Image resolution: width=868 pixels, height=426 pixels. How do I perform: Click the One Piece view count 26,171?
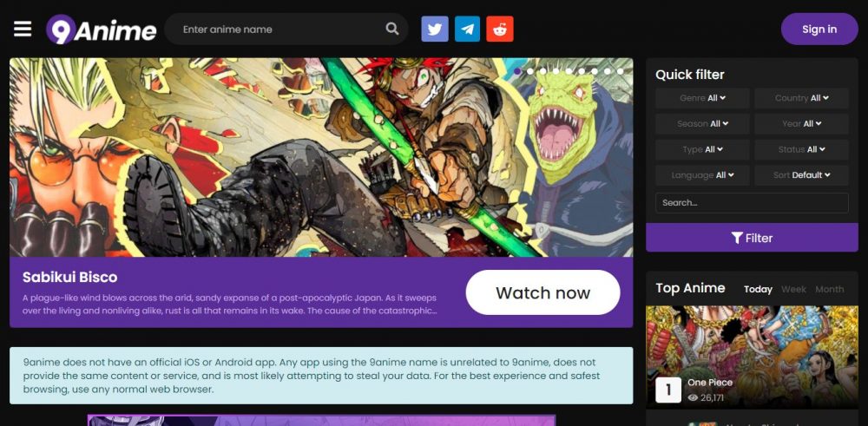705,397
